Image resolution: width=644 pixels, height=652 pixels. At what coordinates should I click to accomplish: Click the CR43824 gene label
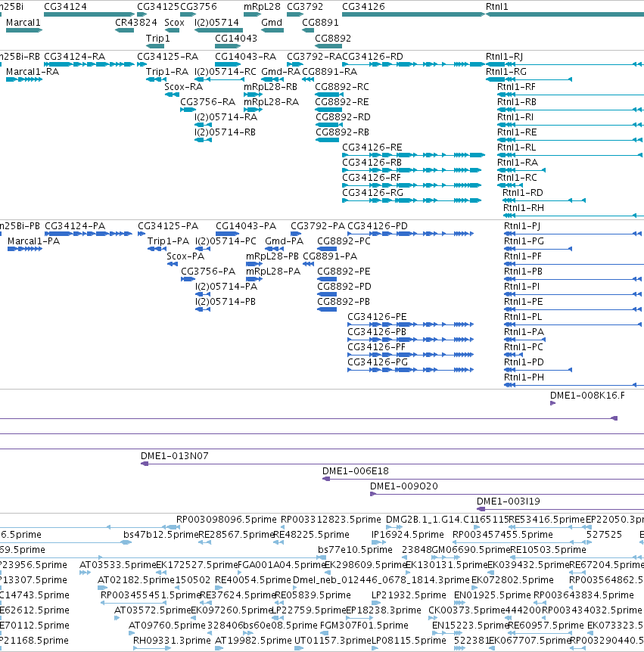pos(136,23)
